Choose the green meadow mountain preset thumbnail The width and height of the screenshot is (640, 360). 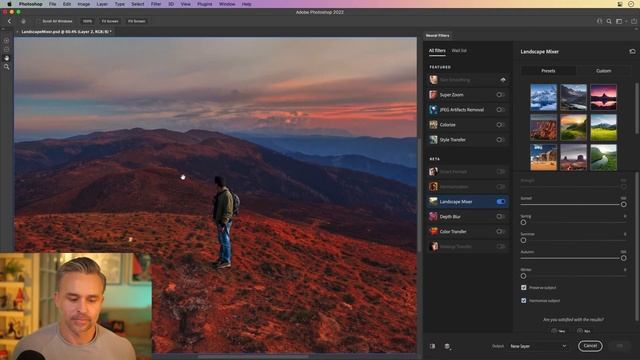coord(603,127)
